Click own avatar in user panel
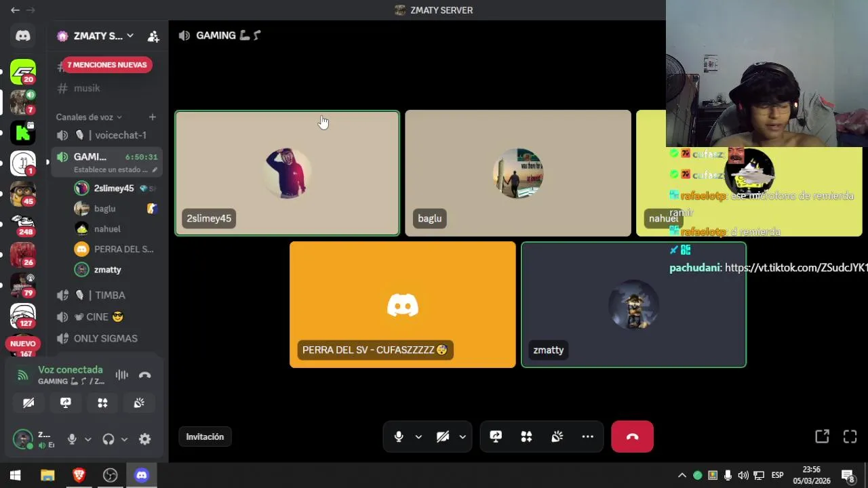The width and height of the screenshot is (868, 488). pyautogui.click(x=23, y=439)
